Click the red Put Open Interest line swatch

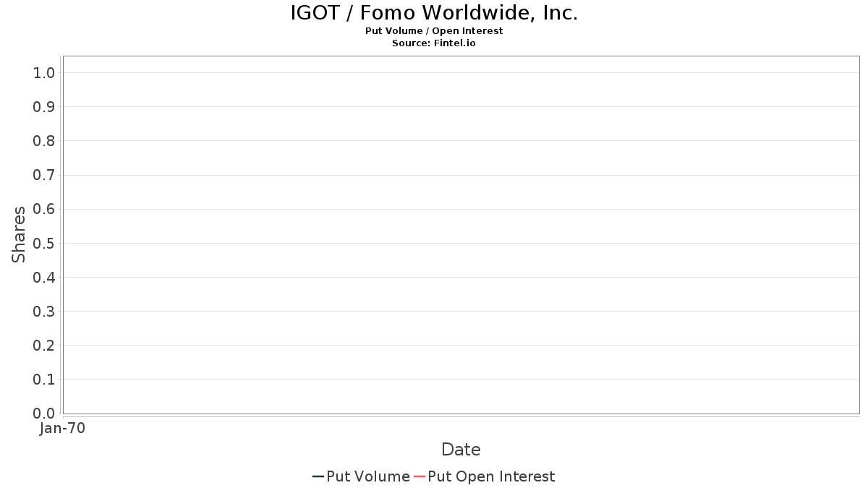(x=420, y=476)
